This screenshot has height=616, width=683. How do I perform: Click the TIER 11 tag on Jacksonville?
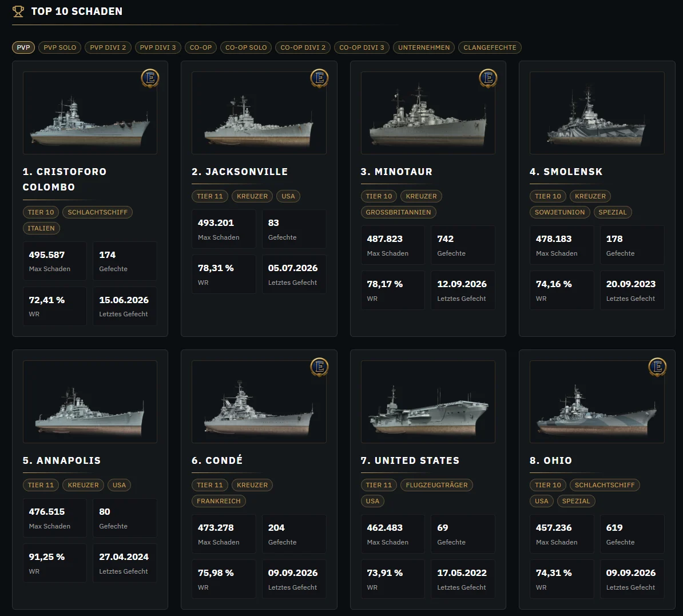210,196
